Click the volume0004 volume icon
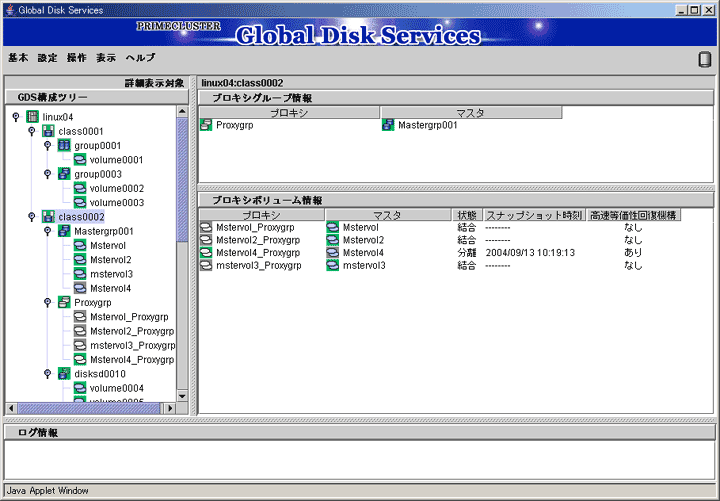This screenshot has width=720, height=501. tap(80, 388)
